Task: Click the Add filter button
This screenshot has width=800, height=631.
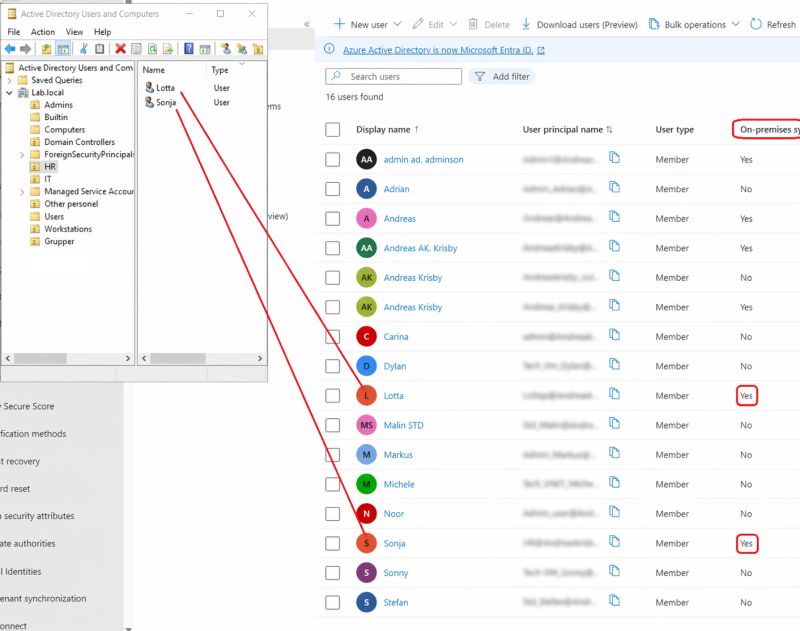Action: tap(502, 77)
